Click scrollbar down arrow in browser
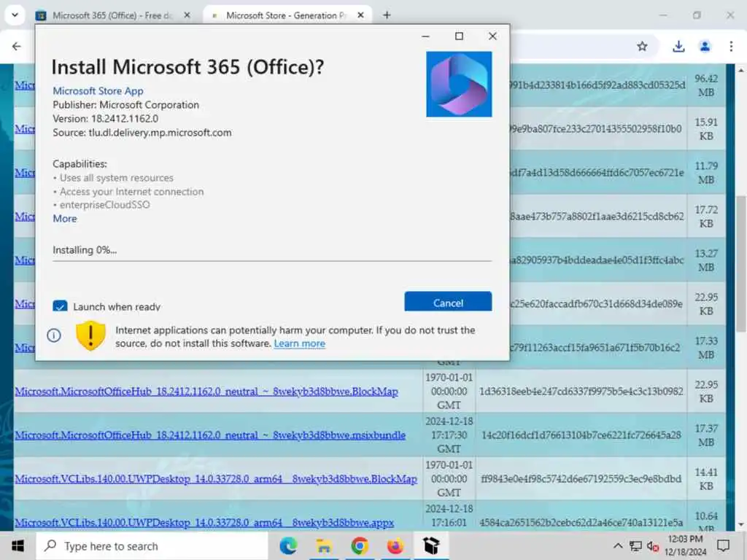The image size is (747, 560). coord(741,525)
